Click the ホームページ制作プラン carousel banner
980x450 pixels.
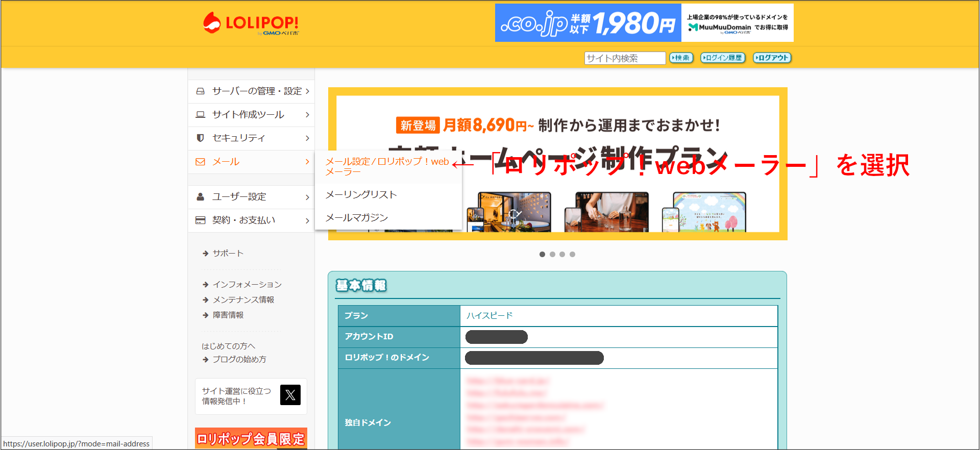(x=557, y=164)
